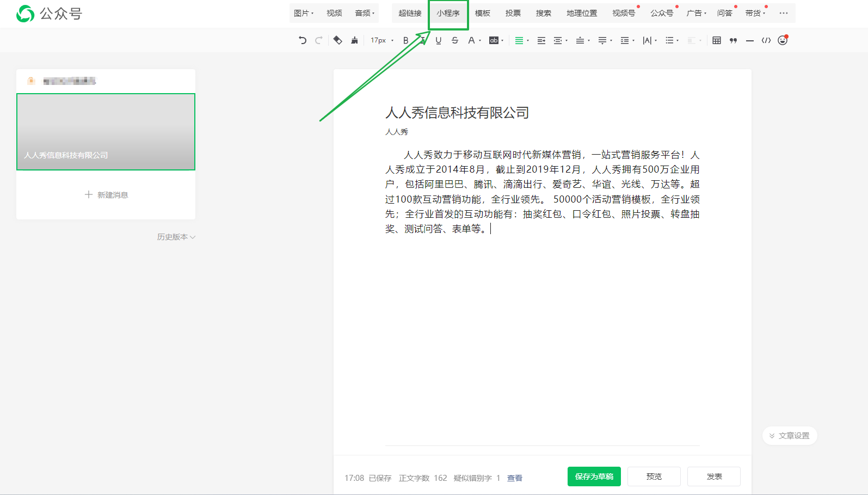Insert a 视频号 channel item
Screen dimensions: 868x495
coord(624,13)
